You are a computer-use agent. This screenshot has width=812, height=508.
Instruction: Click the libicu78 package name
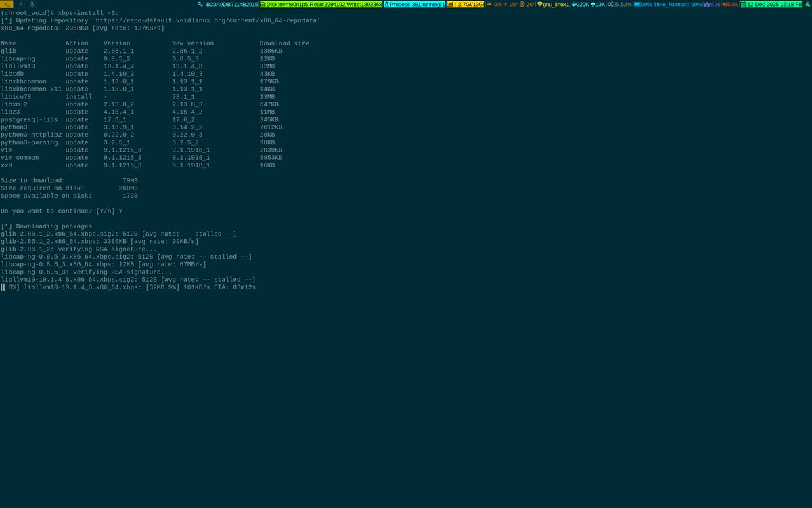pyautogui.click(x=16, y=97)
